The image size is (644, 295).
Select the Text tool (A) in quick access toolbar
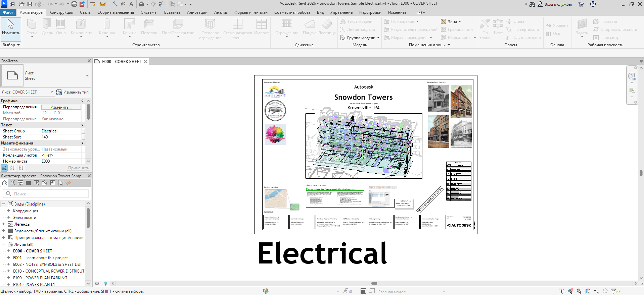point(131,4)
